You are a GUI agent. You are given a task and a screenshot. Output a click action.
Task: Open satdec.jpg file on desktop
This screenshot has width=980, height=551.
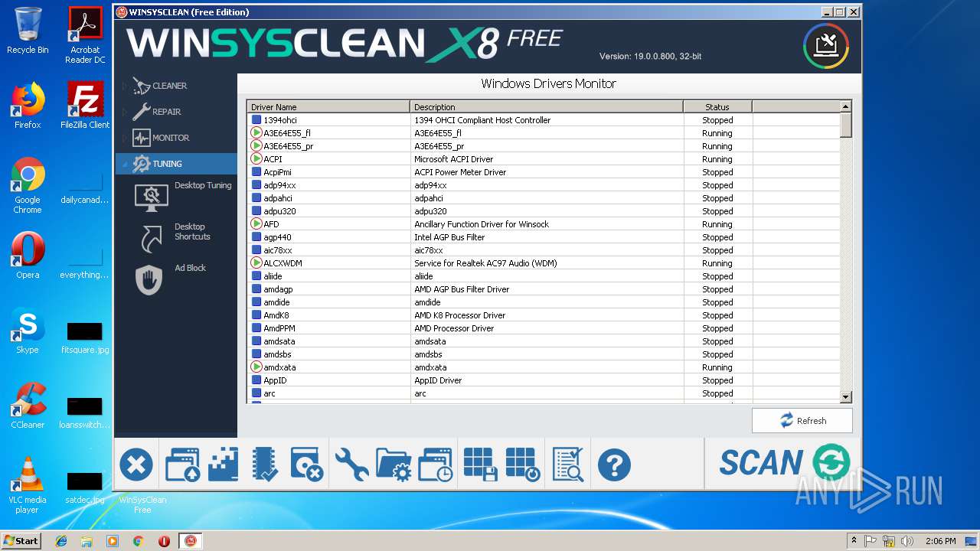pyautogui.click(x=85, y=488)
